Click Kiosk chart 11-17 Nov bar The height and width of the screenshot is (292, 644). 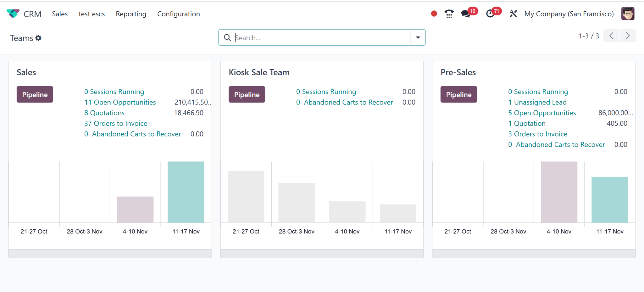click(398, 213)
